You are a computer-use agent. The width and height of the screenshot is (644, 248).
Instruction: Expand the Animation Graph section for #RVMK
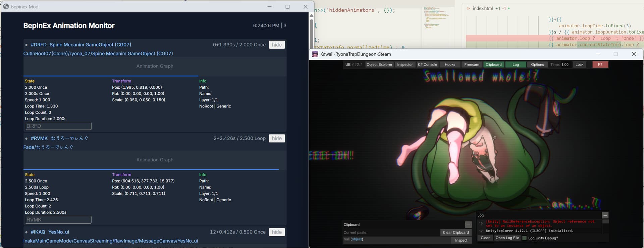[x=155, y=160]
